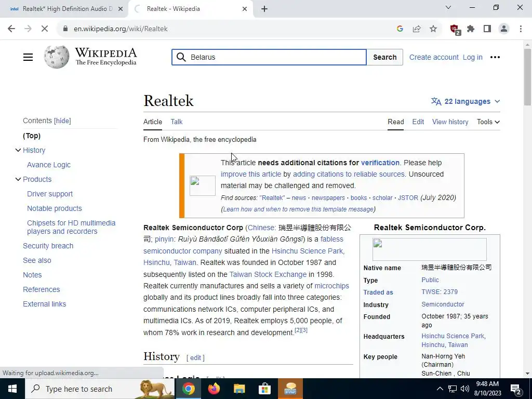The image size is (532, 399).
Task: Open Taiwan Stock Exchange link
Action: coord(268,274)
